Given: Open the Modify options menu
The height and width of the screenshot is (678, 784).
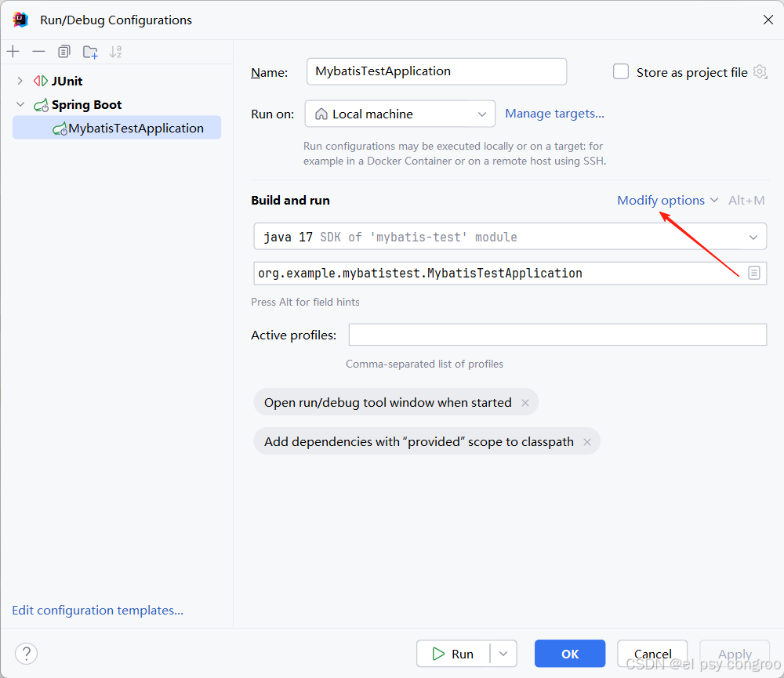Looking at the screenshot, I should (x=667, y=201).
